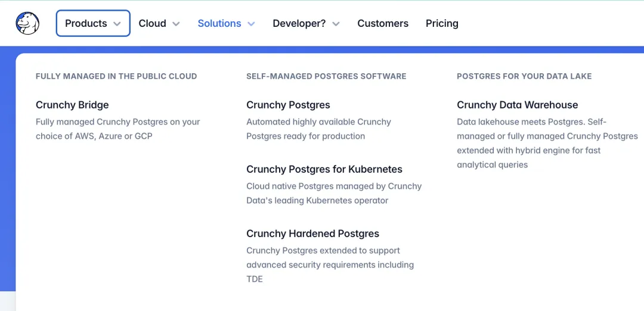The image size is (644, 311).
Task: Go to the Customers page
Action: click(383, 23)
